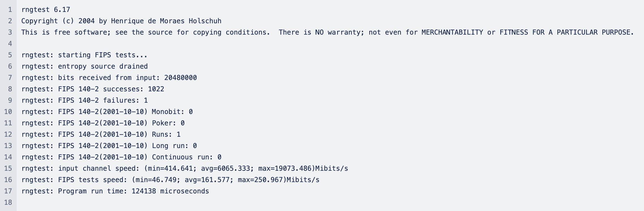Screen dimensions: 644x211
Task: Click line number 12 in the gutter
Action: [x=8, y=134]
